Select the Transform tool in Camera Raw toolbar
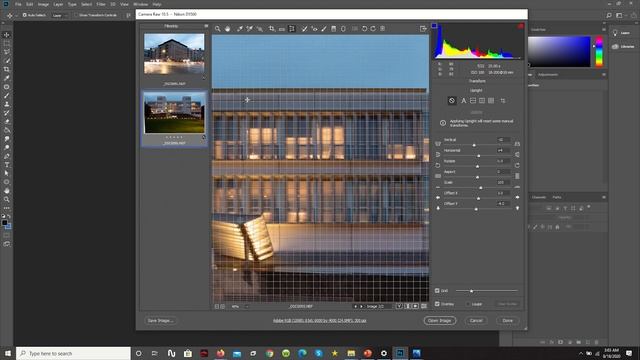640x360 pixels. [x=292, y=29]
